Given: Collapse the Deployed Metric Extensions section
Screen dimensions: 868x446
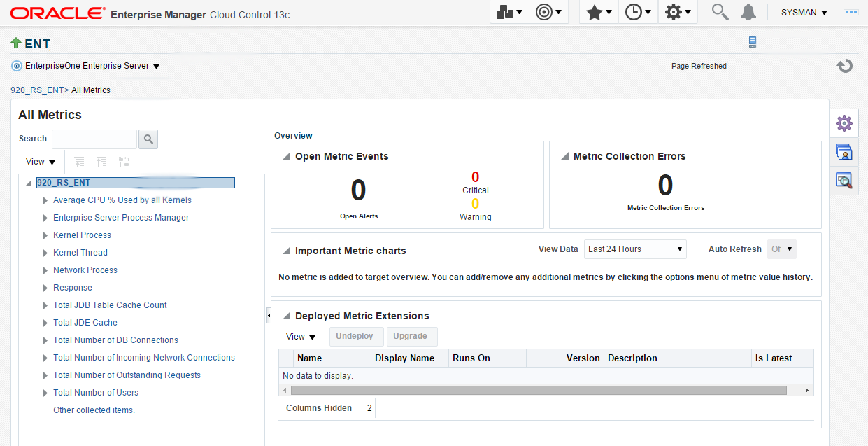Looking at the screenshot, I should click(x=286, y=316).
